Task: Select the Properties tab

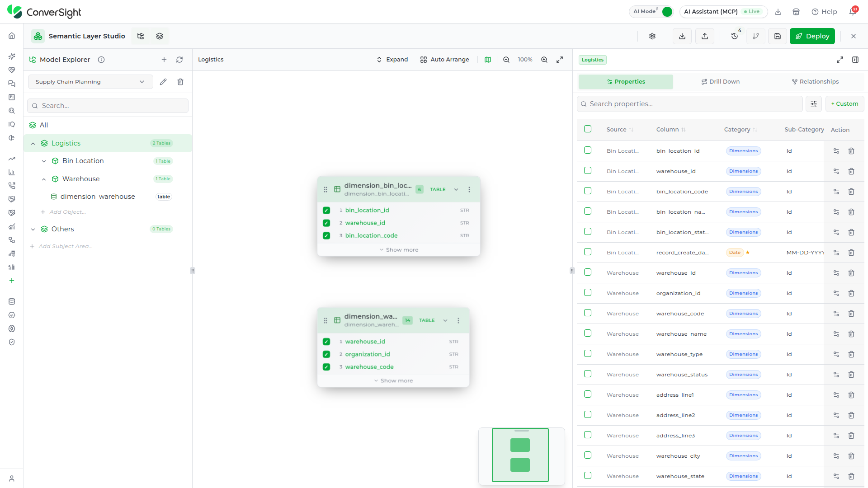Action: pos(626,82)
